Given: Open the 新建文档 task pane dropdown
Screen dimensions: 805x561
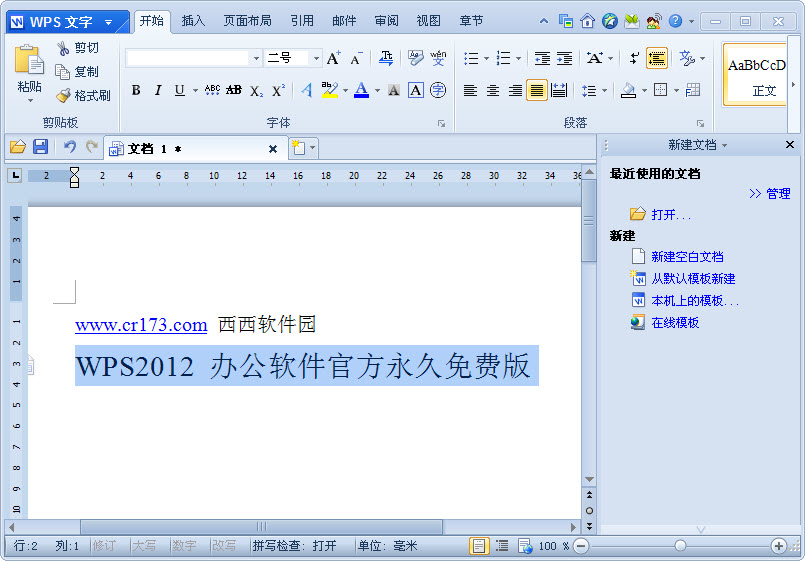Looking at the screenshot, I should (724, 146).
